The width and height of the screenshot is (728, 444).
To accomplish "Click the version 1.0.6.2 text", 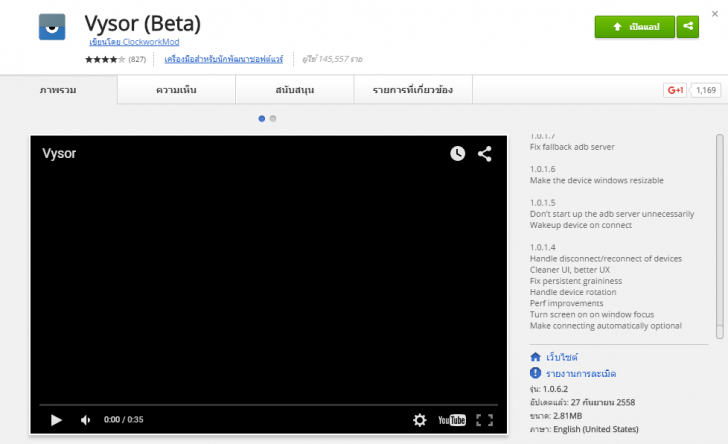I will (x=555, y=389).
